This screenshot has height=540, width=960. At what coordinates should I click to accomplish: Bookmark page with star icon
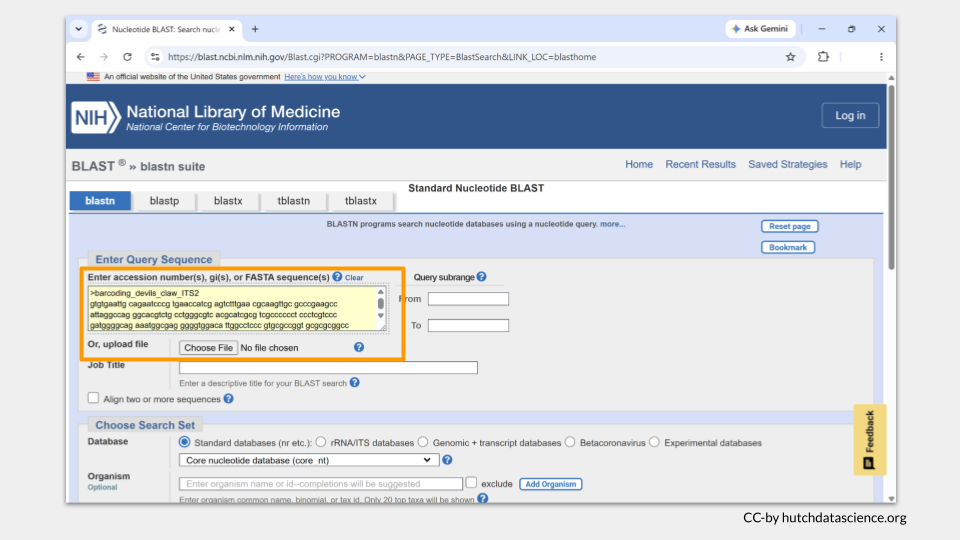(x=790, y=57)
